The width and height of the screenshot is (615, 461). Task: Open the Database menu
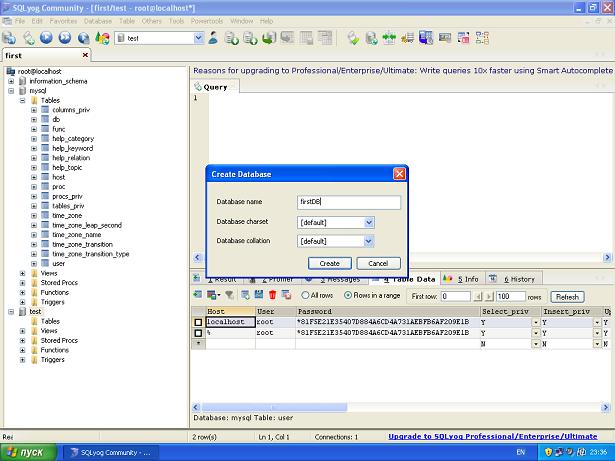98,21
